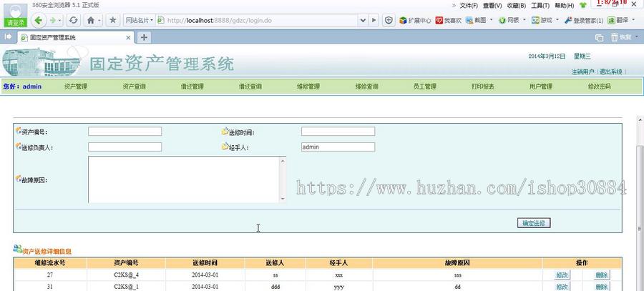Open the 打印报表 navigation item
Image resolution: width=644 pixels, height=291 pixels.
483,87
